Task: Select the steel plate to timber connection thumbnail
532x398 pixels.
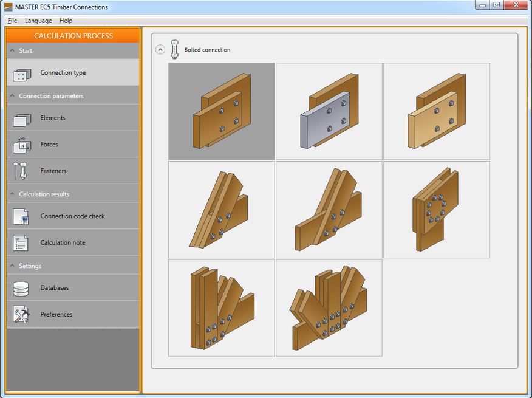Action: (329, 111)
